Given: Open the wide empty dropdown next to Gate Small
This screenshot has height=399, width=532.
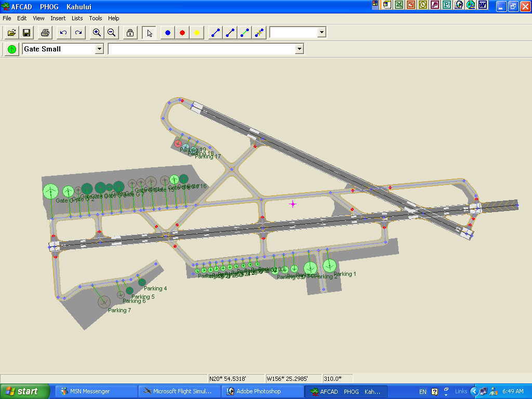Looking at the screenshot, I should pyautogui.click(x=299, y=49).
